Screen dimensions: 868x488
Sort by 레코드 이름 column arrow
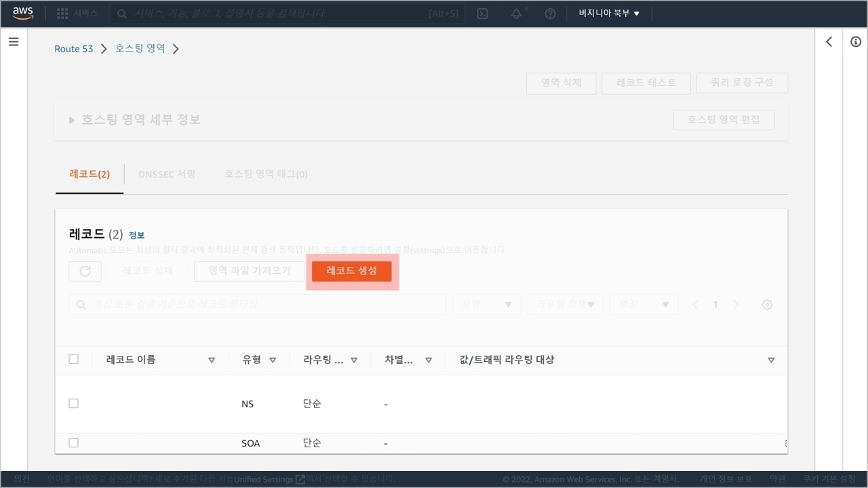(212, 360)
